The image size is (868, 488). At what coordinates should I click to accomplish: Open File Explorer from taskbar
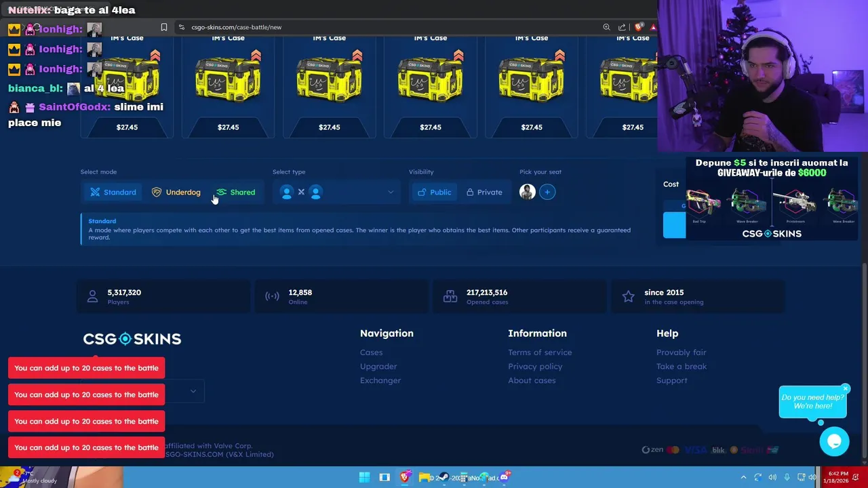[x=425, y=477]
